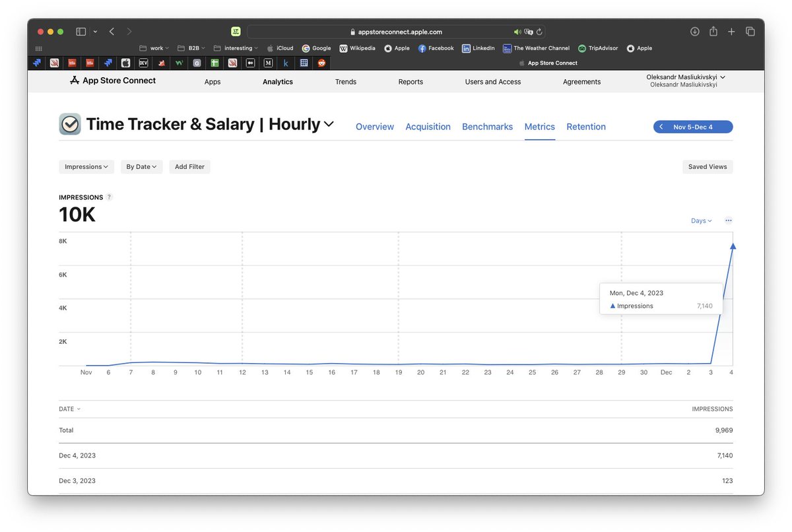This screenshot has width=792, height=532.
Task: Switch to the pinned gray 'G' tab
Action: tap(197, 63)
